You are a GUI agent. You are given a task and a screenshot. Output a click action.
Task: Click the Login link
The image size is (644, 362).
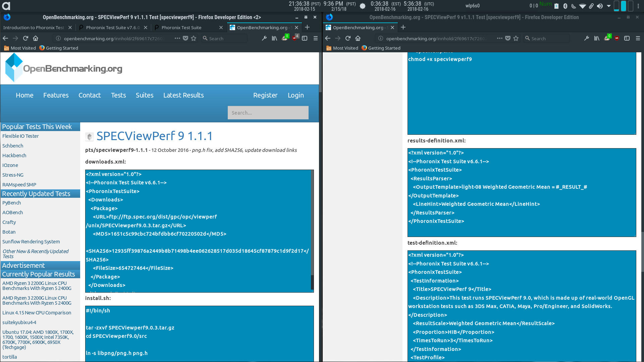click(x=296, y=95)
